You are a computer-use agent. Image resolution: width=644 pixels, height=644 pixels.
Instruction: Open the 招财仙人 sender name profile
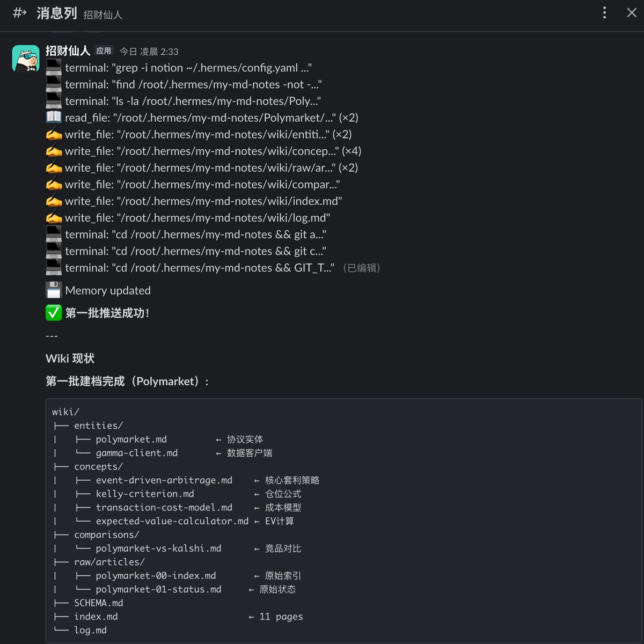(x=68, y=51)
